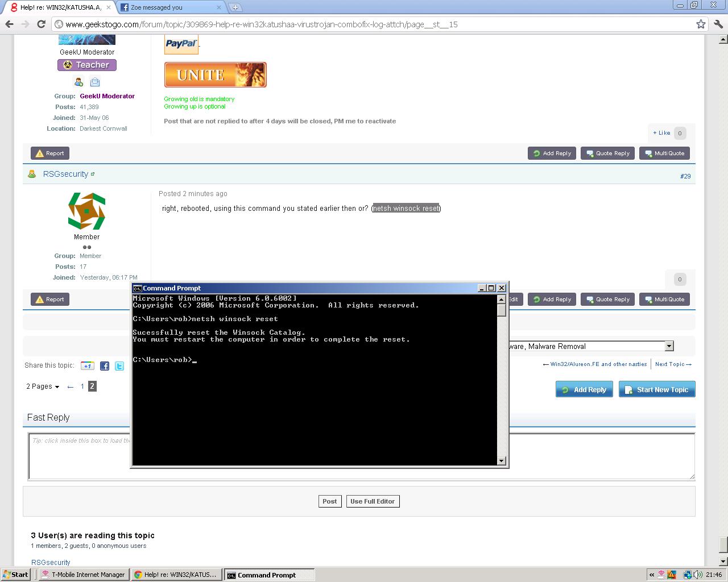
Task: Click Add Reply on the moderator post
Action: [x=552, y=153]
